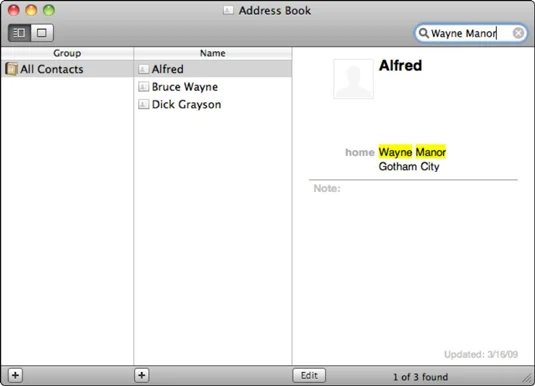Click the home address label
The height and width of the screenshot is (386, 535).
click(x=360, y=152)
